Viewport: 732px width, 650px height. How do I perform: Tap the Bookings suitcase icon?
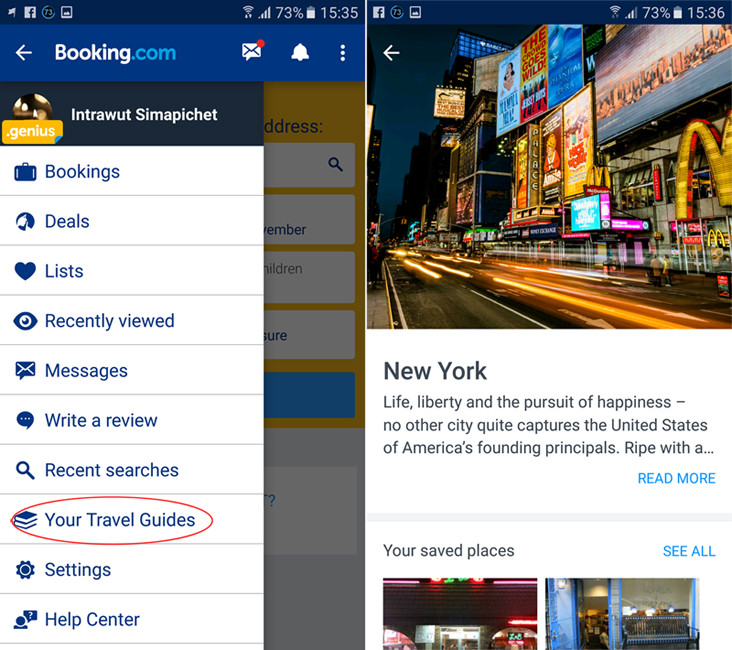[25, 172]
